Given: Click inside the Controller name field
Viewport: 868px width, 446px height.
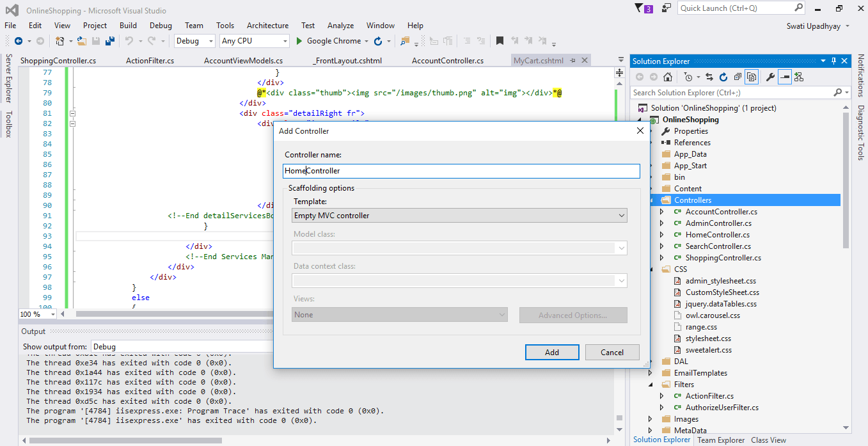Looking at the screenshot, I should 461,171.
